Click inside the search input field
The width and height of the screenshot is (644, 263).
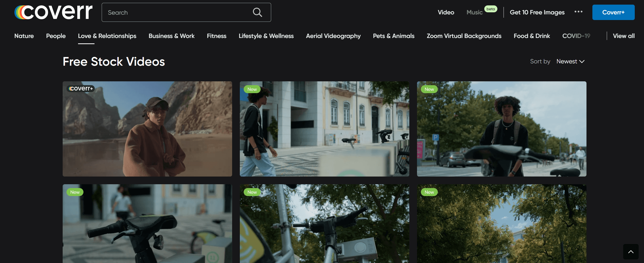(x=167, y=12)
